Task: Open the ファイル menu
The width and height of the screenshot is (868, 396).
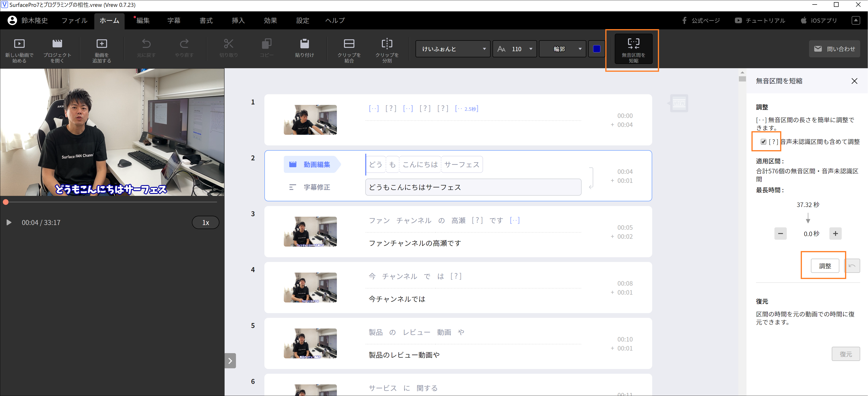Action: click(x=74, y=21)
